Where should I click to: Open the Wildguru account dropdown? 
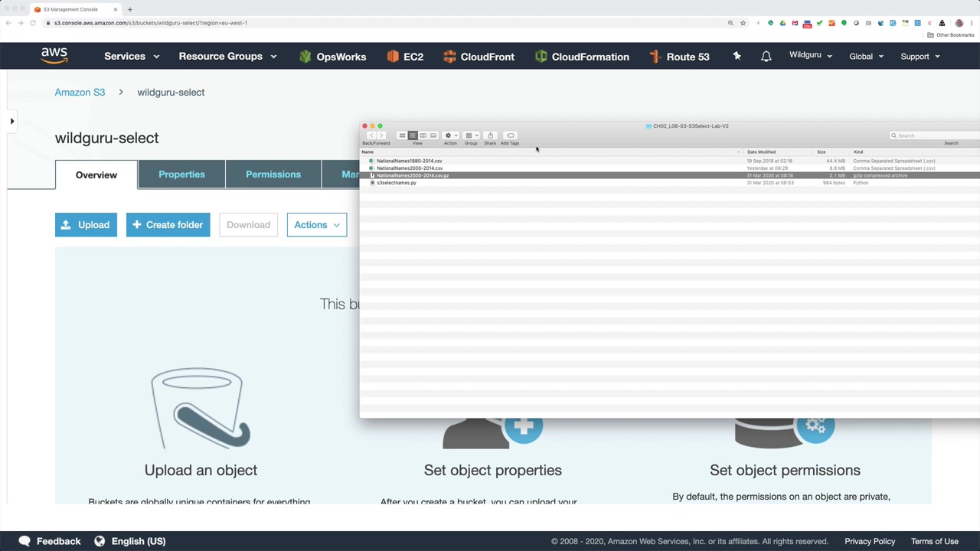pyautogui.click(x=811, y=56)
